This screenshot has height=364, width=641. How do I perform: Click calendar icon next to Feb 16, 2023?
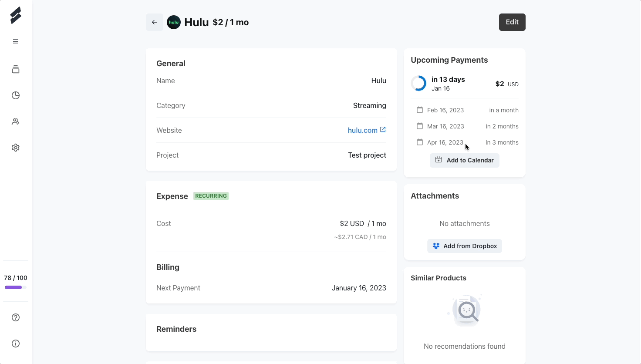tap(420, 110)
